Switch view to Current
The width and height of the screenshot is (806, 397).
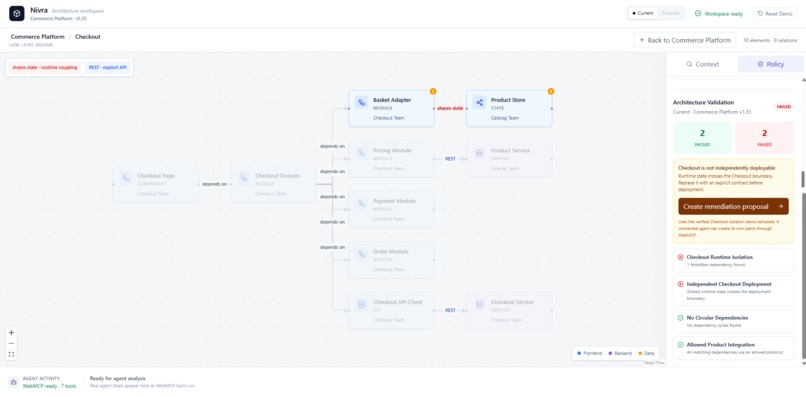point(643,13)
